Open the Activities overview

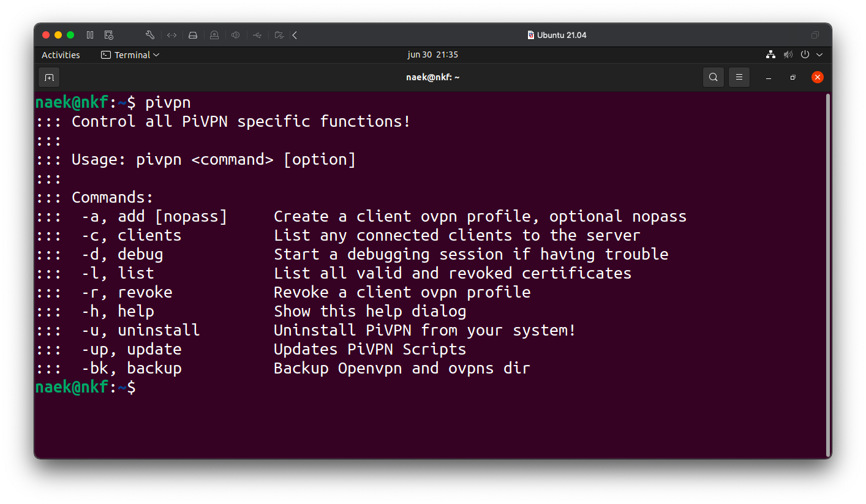pos(61,55)
